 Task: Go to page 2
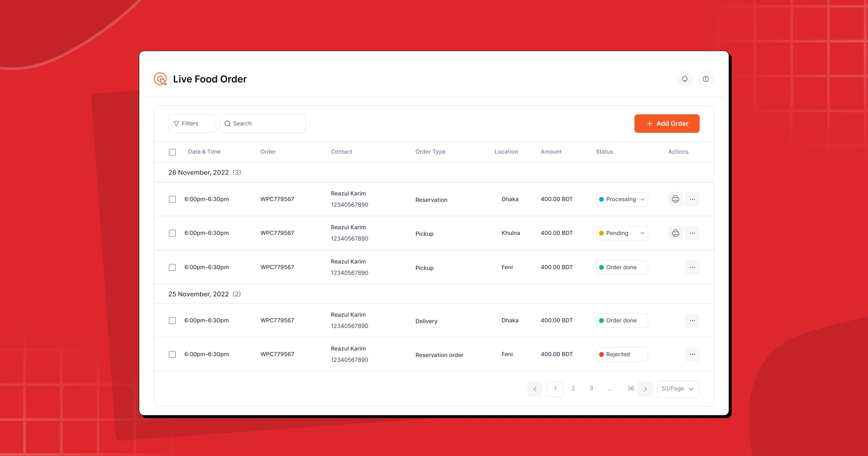[573, 388]
